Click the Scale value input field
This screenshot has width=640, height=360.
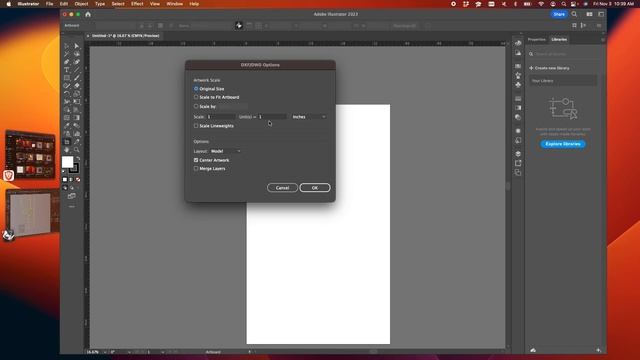[x=220, y=117]
